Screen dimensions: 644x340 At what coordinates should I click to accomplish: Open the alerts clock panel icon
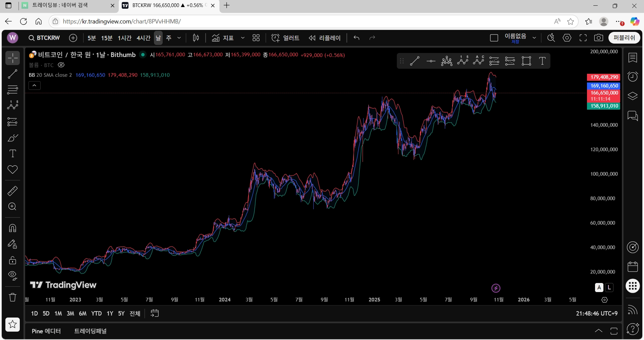[x=633, y=77]
